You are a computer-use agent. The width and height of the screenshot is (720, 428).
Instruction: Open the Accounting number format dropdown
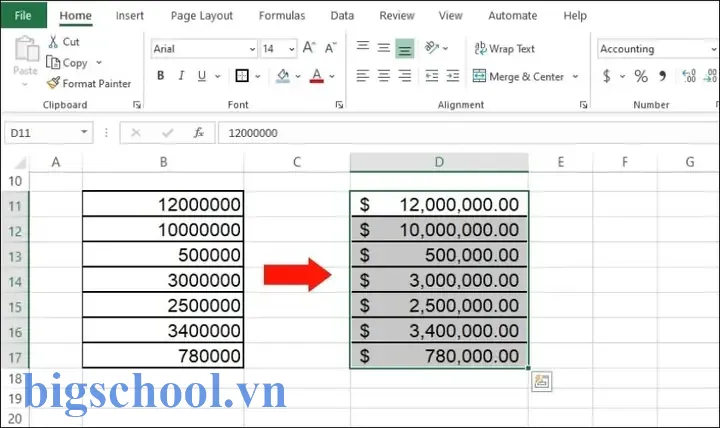point(713,49)
